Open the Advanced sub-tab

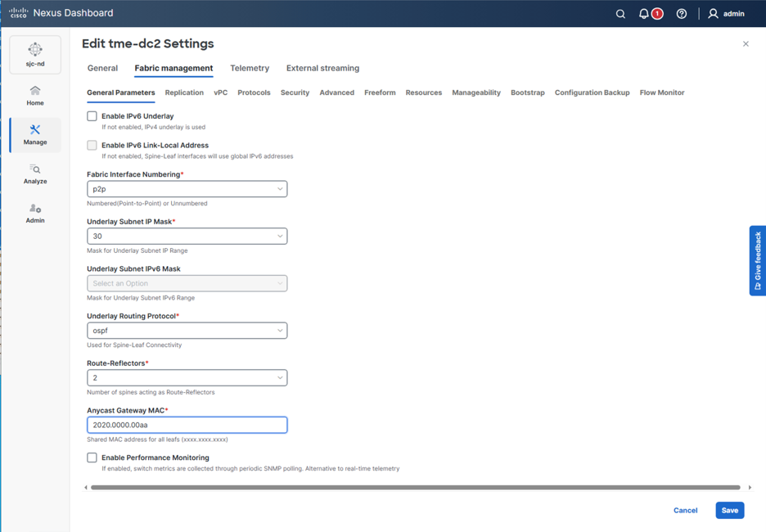click(x=337, y=92)
